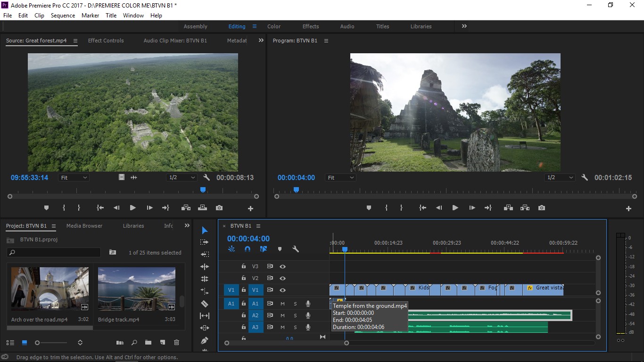Select Bridge track.mp4 thumbnail
Screen dimensions: 644x362
click(137, 289)
